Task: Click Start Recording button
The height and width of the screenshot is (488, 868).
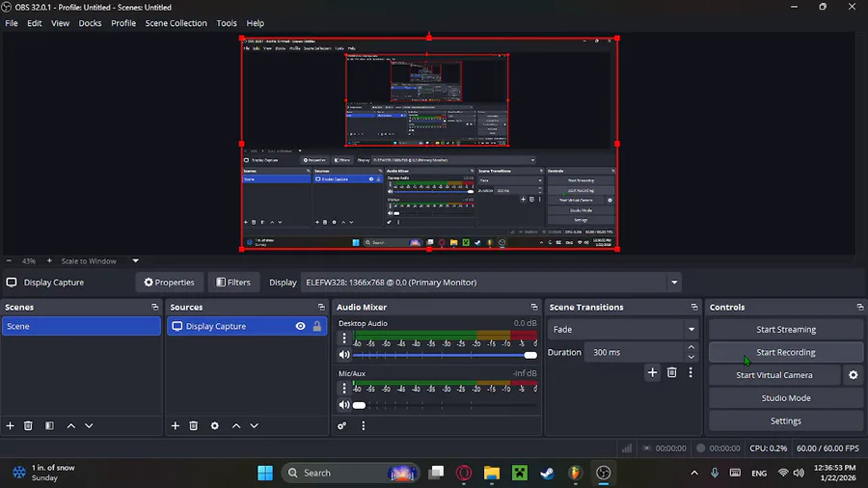Action: [x=785, y=352]
